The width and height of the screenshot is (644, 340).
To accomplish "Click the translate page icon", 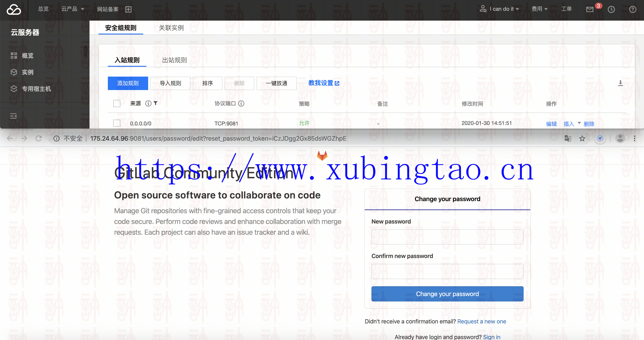I will click(x=568, y=138).
